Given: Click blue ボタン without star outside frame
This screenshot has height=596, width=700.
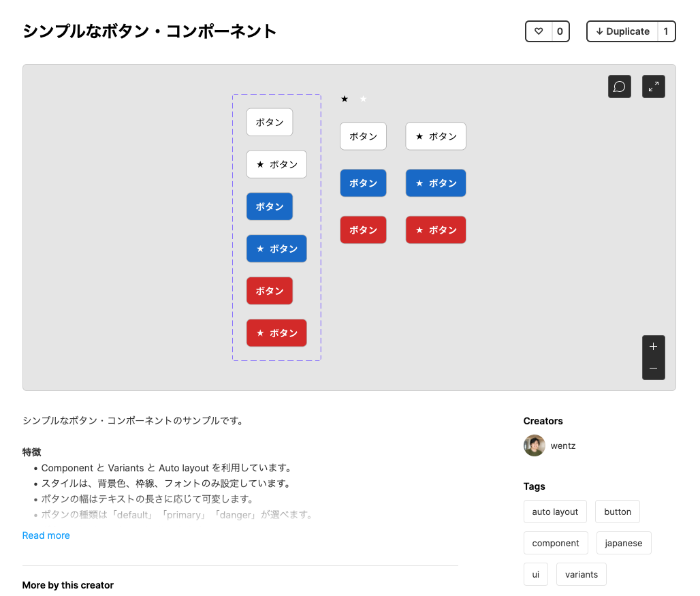Looking at the screenshot, I should pyautogui.click(x=364, y=183).
